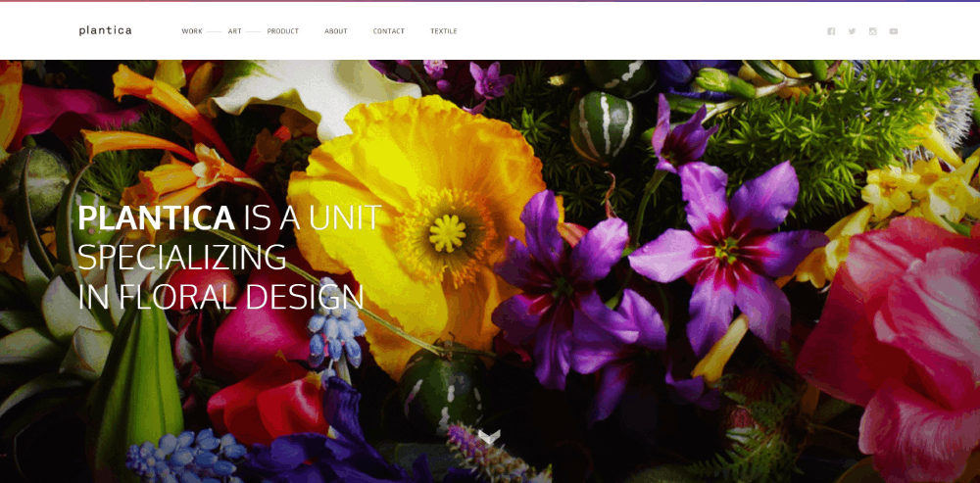Navigate to the TEXTILE section
The image size is (980, 483).
(x=444, y=31)
